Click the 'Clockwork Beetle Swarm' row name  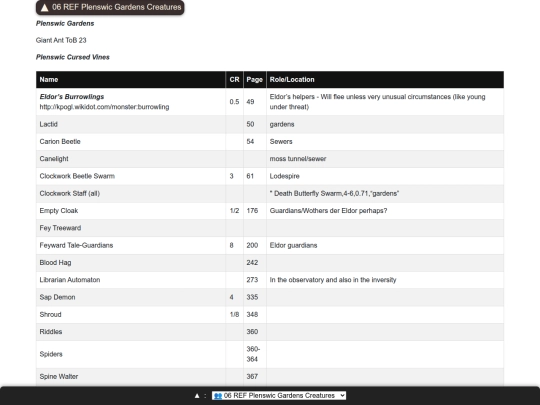click(x=77, y=176)
